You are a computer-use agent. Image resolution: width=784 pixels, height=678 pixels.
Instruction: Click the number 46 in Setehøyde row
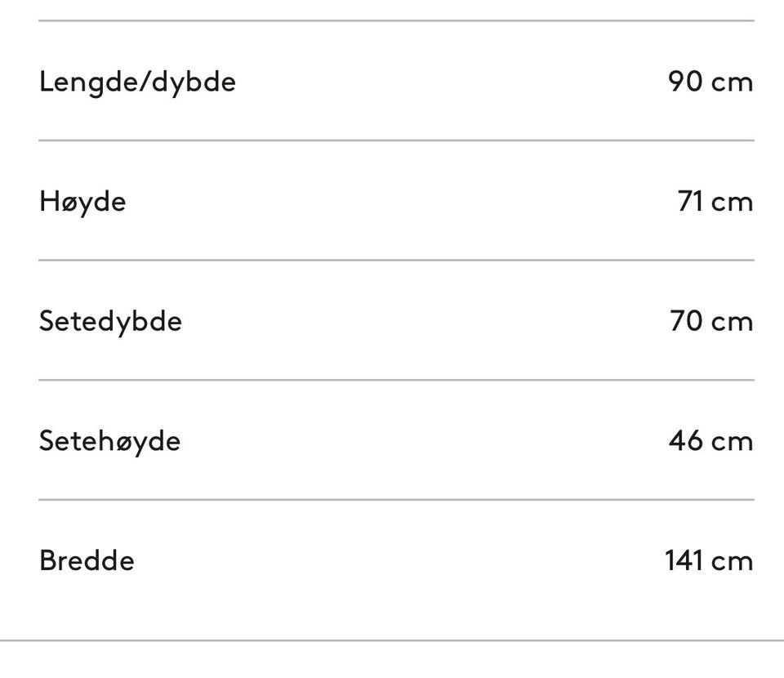685,441
